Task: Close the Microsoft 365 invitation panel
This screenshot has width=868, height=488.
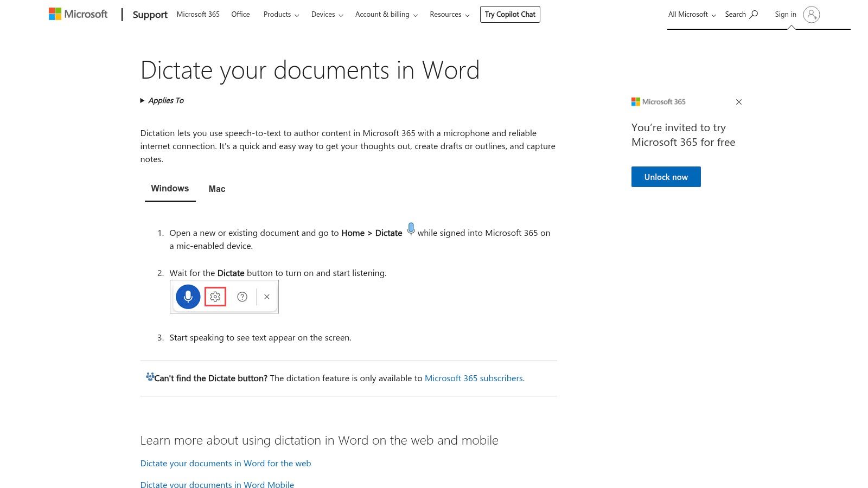Action: pos(738,102)
